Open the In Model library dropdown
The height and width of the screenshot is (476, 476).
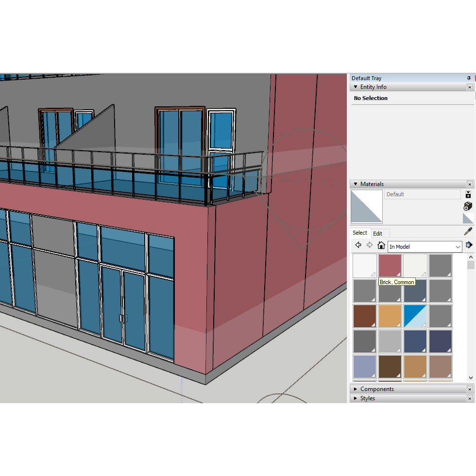click(x=425, y=247)
